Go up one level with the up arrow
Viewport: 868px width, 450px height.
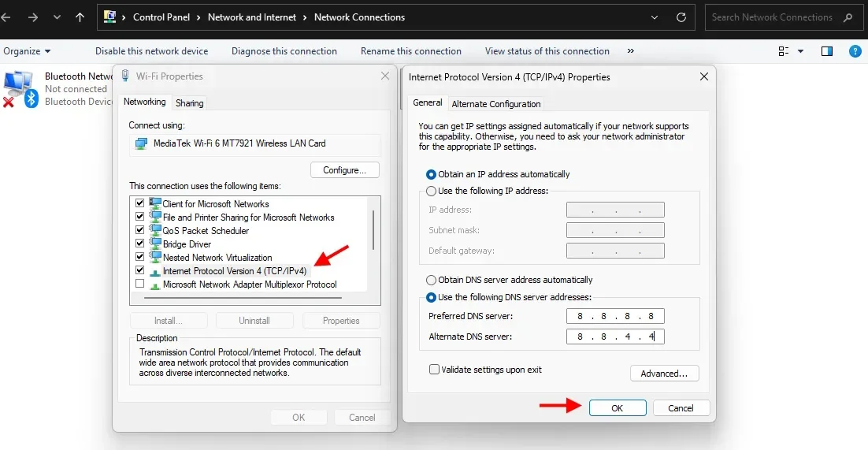[x=80, y=17]
